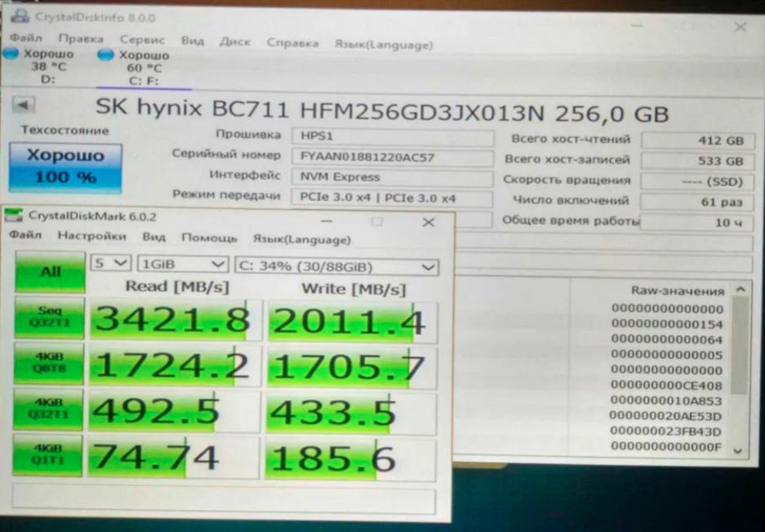Open the Сервис menu in CrystalDiskInfo
The width and height of the screenshot is (765, 532).
142,39
